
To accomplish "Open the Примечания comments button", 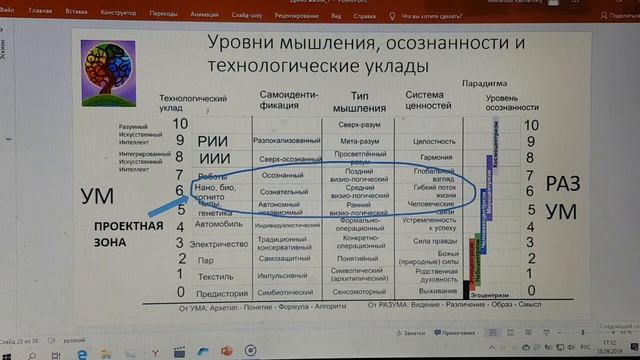I will [x=455, y=333].
